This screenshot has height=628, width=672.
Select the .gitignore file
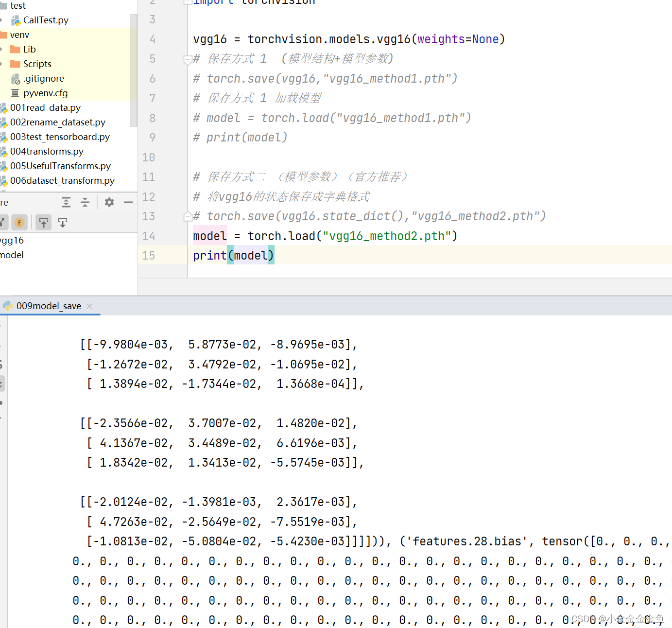(44, 78)
